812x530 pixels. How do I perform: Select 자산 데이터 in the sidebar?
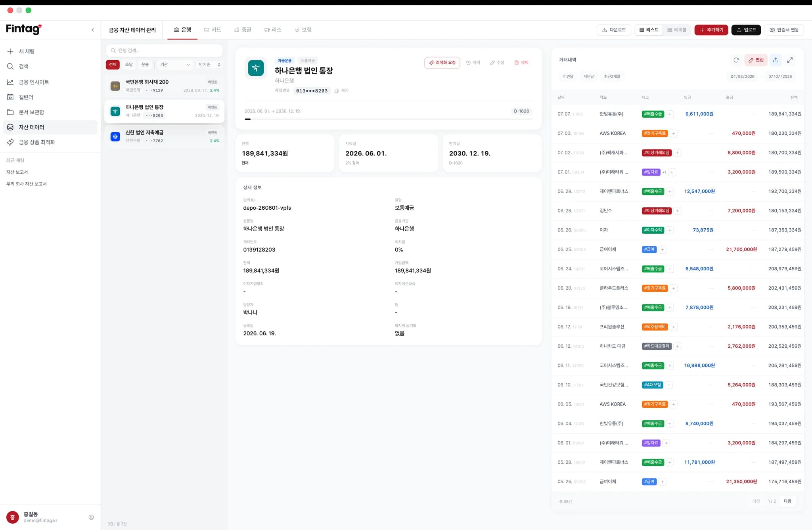coord(50,127)
